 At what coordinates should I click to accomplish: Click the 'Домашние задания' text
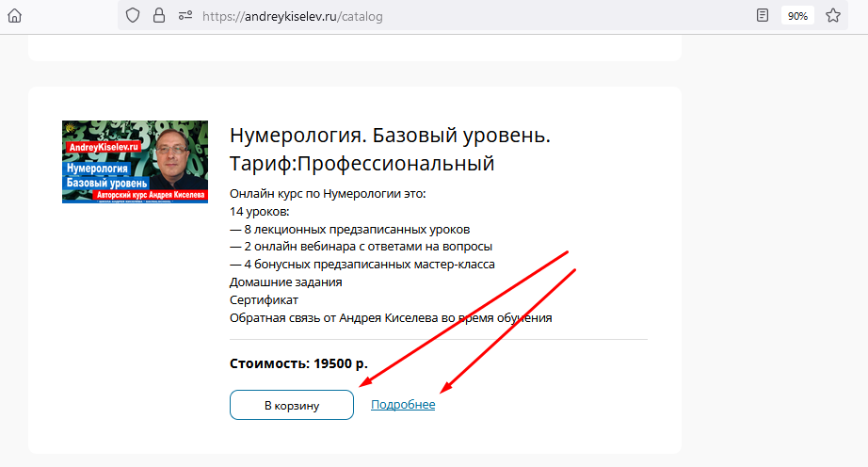click(x=285, y=282)
